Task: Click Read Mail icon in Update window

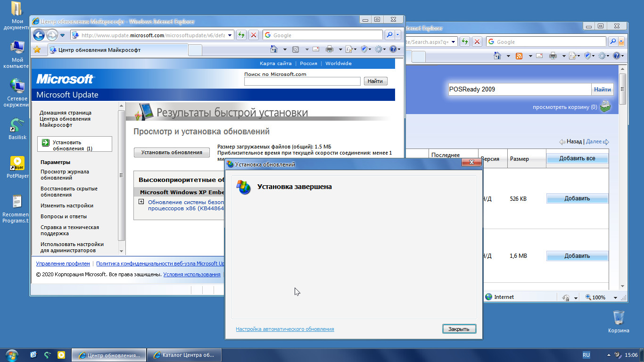Action: 316,49
